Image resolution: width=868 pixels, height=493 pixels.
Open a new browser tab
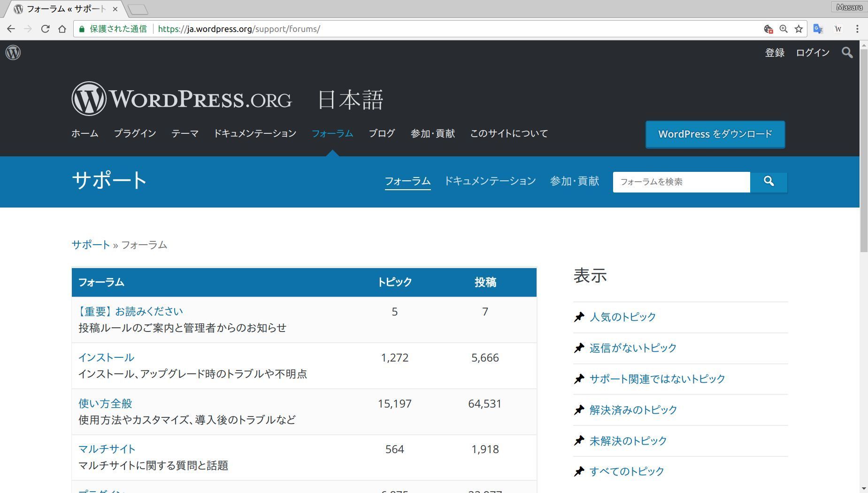138,9
